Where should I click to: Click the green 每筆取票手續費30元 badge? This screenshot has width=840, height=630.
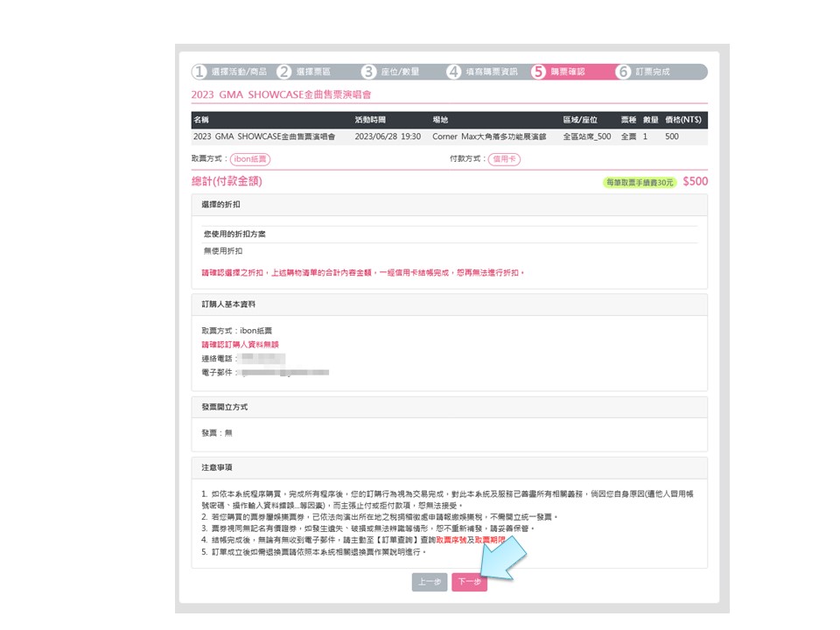click(x=640, y=183)
